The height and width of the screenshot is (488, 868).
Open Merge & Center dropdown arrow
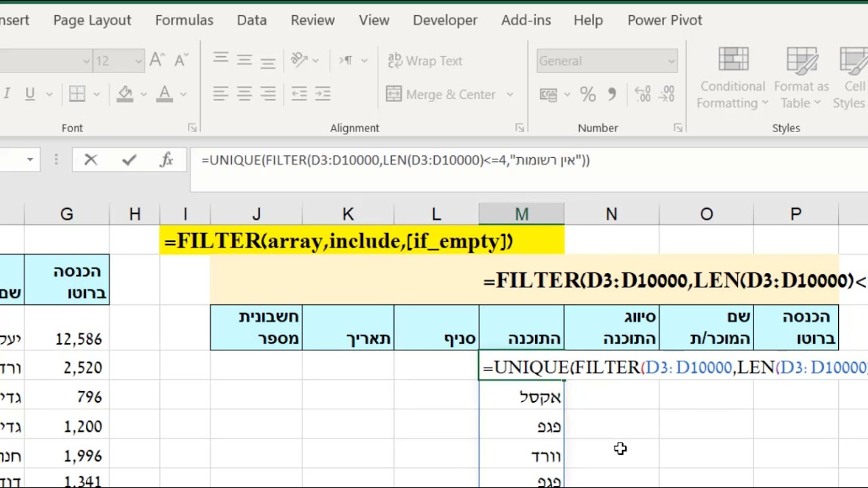click(510, 94)
